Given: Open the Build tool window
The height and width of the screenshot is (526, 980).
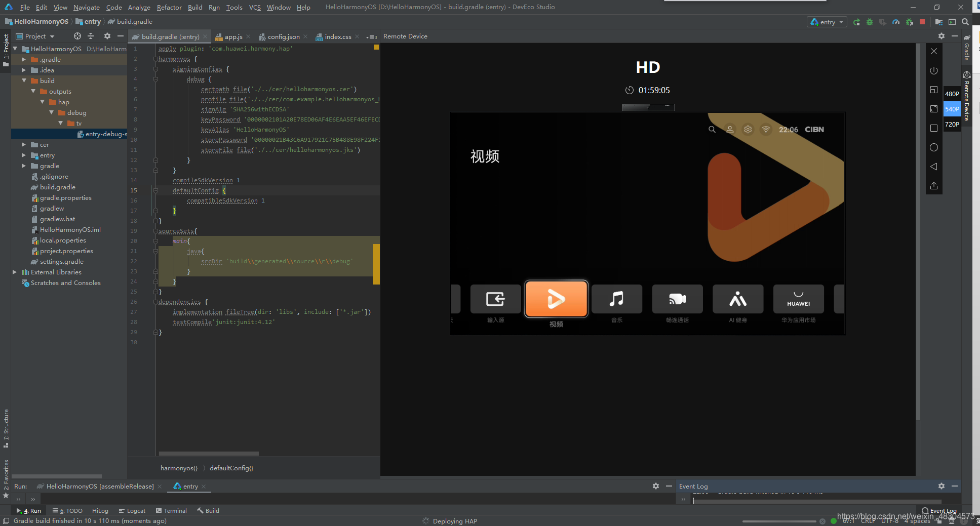Looking at the screenshot, I should pyautogui.click(x=208, y=511).
